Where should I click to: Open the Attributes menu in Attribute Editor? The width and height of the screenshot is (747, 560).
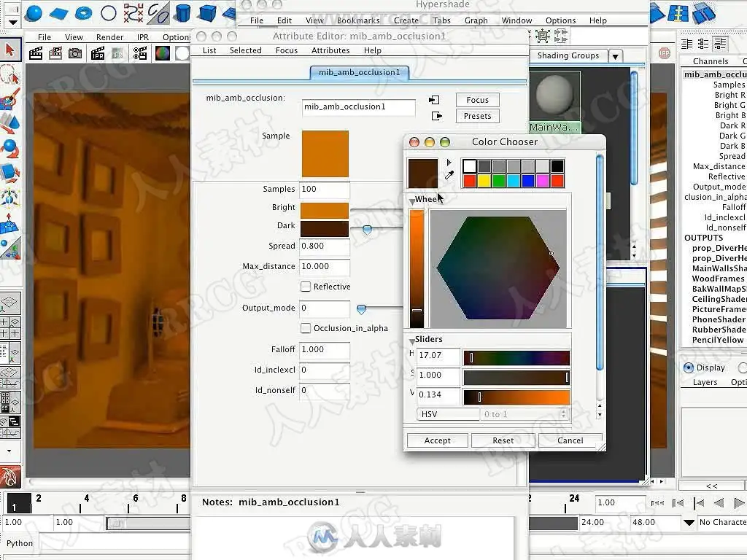pyautogui.click(x=330, y=50)
